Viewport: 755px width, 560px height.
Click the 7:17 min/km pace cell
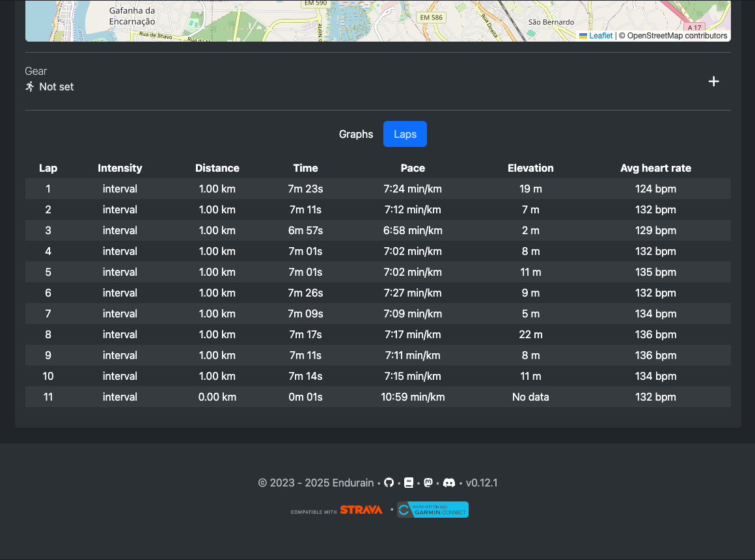(413, 334)
